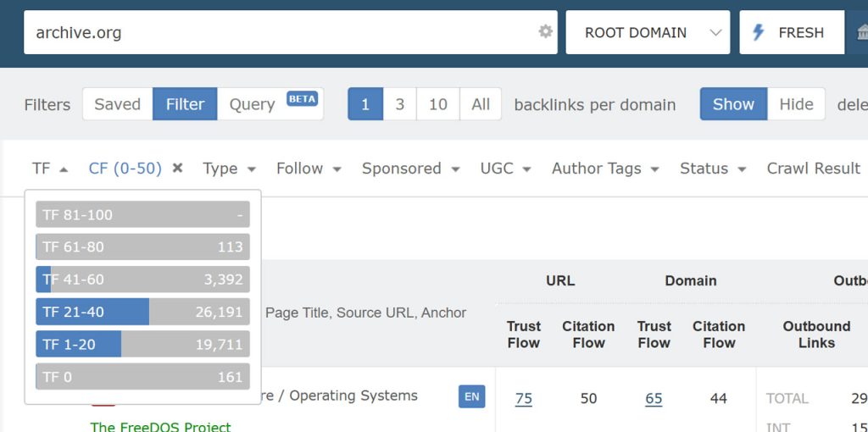Expand the Follow filter dropdown
Viewport: 868px width, 432px height.
309,169
